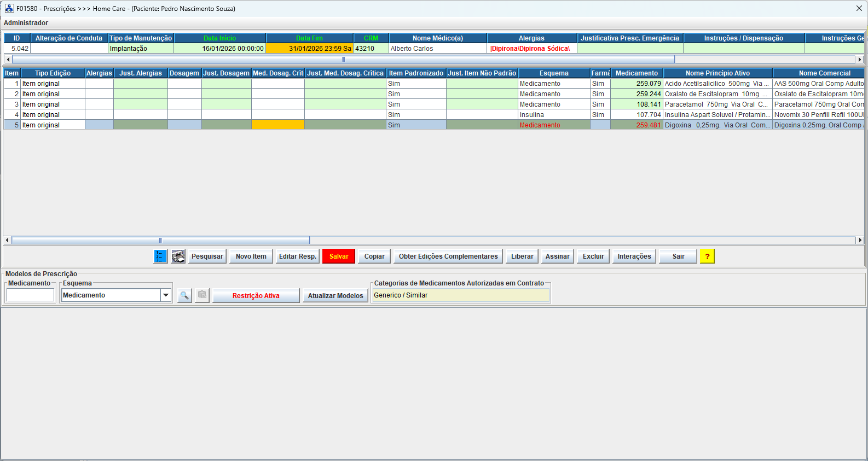
Task: Click the blue numbered list icon
Action: point(160,256)
